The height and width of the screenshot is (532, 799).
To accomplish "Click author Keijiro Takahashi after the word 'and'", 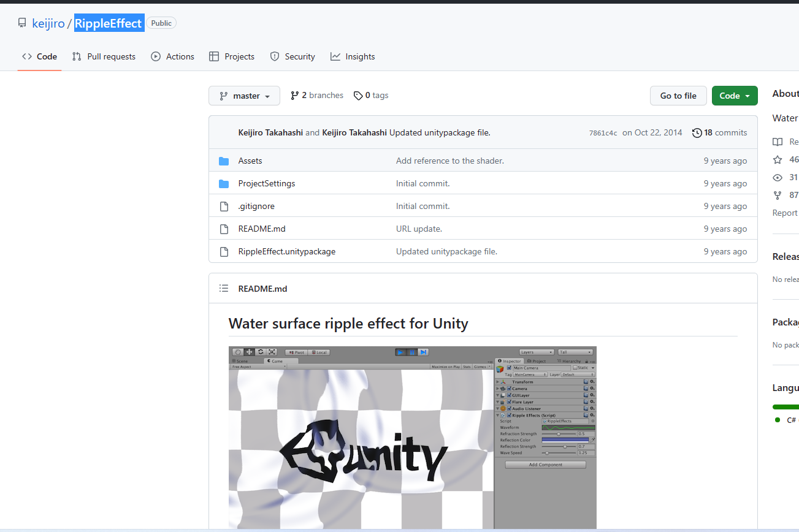I will tap(354, 132).
